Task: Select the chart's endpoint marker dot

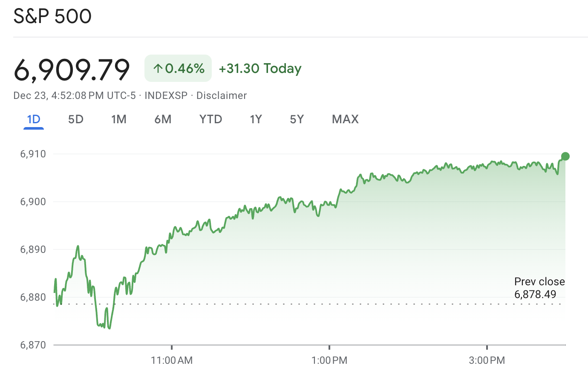Action: tap(565, 156)
